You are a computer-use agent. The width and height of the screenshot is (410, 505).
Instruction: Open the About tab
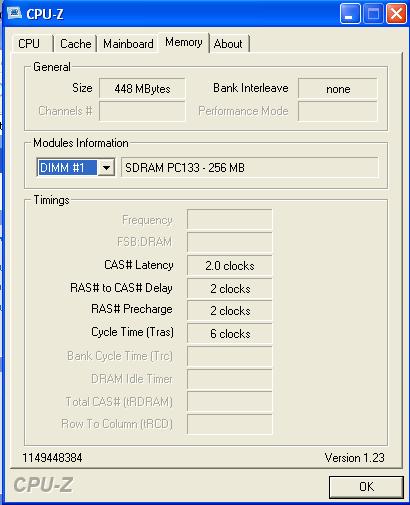coord(228,44)
